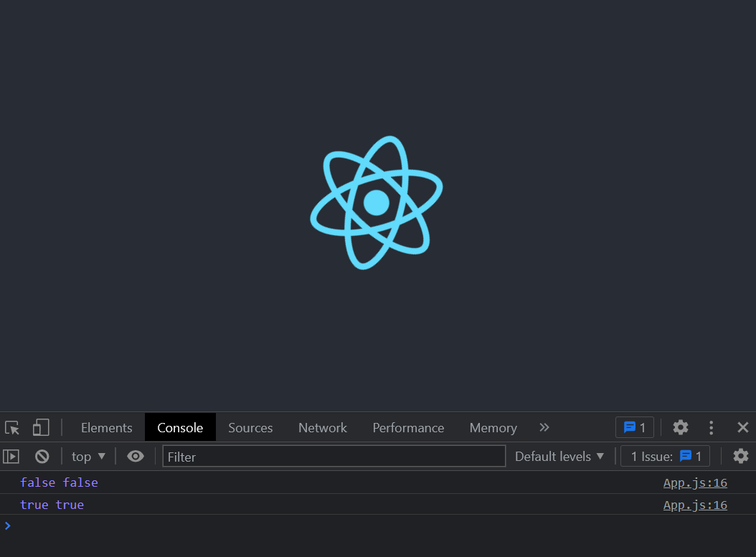Open the console settings gear
The image size is (756, 557).
(740, 457)
